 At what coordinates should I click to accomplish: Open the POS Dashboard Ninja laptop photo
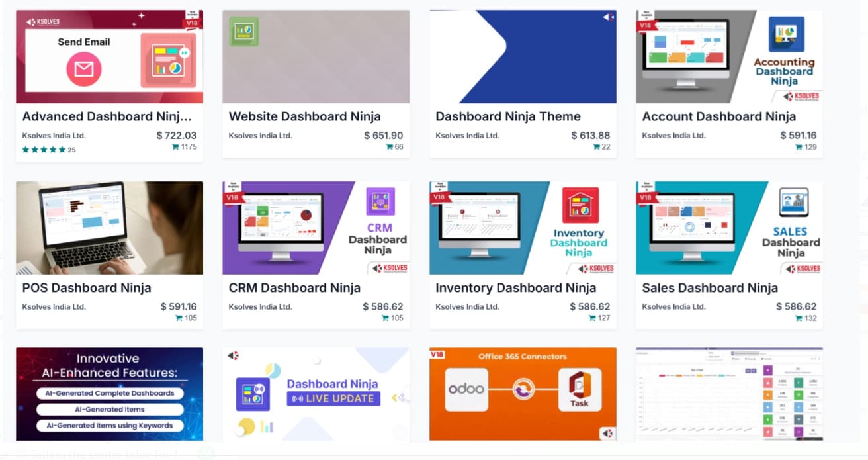(x=109, y=228)
